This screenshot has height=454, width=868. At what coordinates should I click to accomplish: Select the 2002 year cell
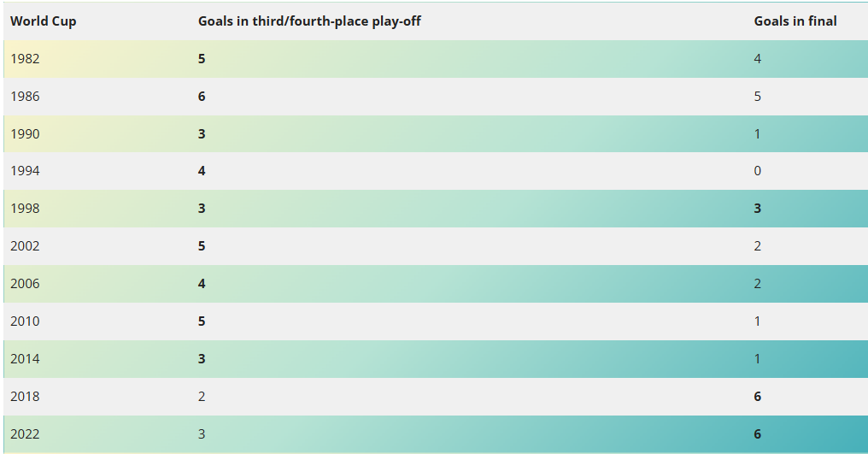pos(25,246)
